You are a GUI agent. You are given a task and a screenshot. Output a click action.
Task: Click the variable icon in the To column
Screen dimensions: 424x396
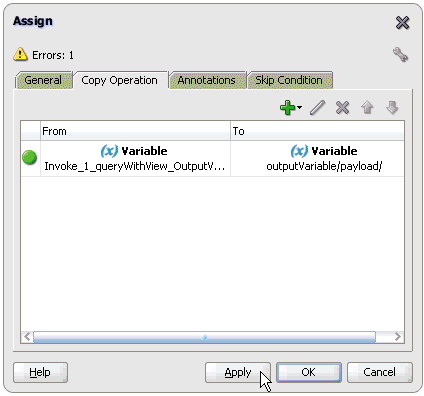point(299,151)
